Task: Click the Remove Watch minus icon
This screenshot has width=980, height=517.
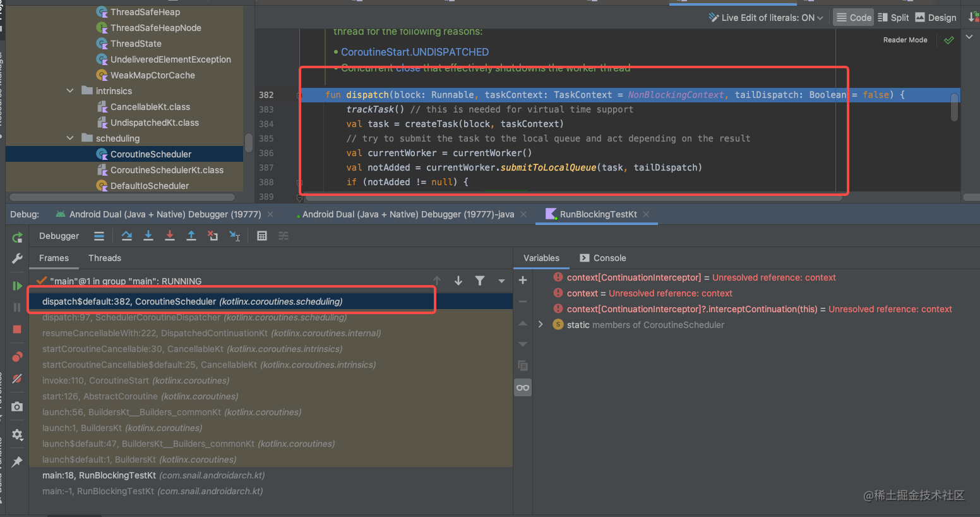Action: tap(523, 301)
